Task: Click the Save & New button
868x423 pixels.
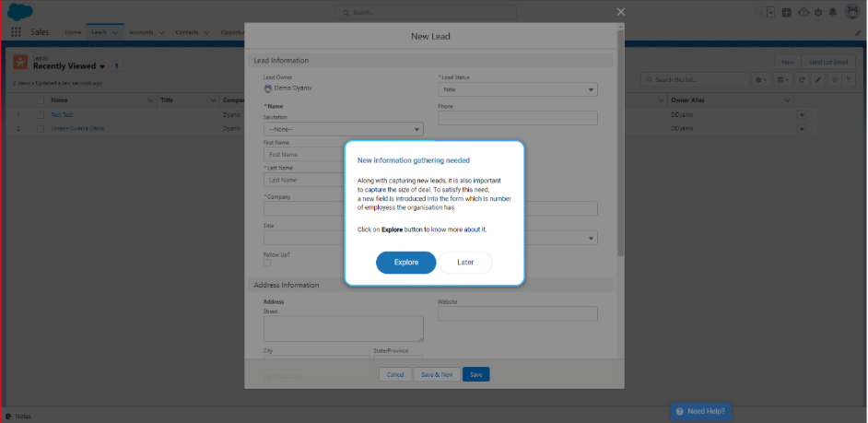Action: coord(438,374)
